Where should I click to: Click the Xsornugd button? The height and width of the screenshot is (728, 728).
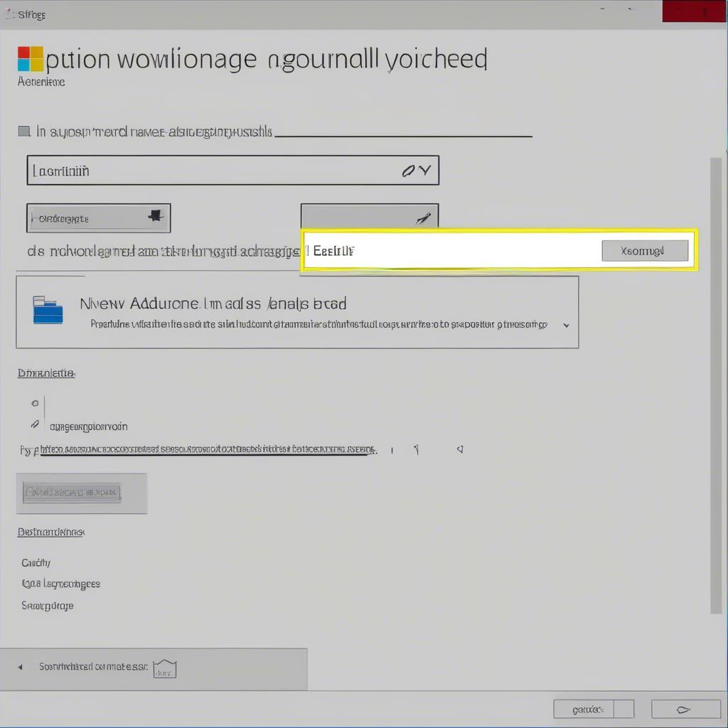645,251
